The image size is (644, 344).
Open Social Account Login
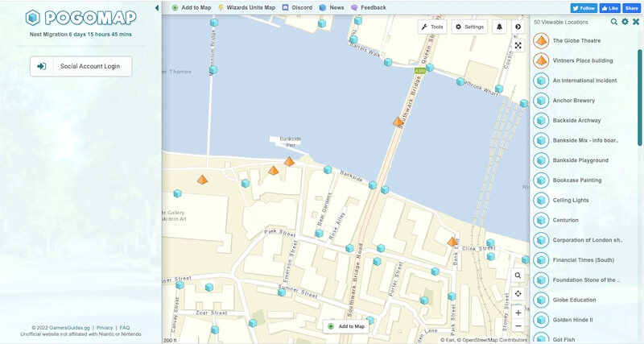[x=81, y=66]
